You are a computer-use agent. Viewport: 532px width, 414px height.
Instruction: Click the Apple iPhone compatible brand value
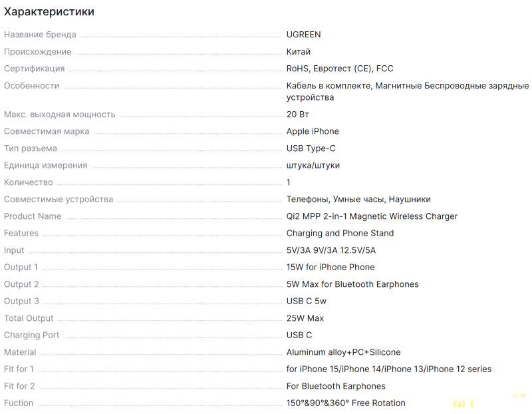click(x=313, y=131)
